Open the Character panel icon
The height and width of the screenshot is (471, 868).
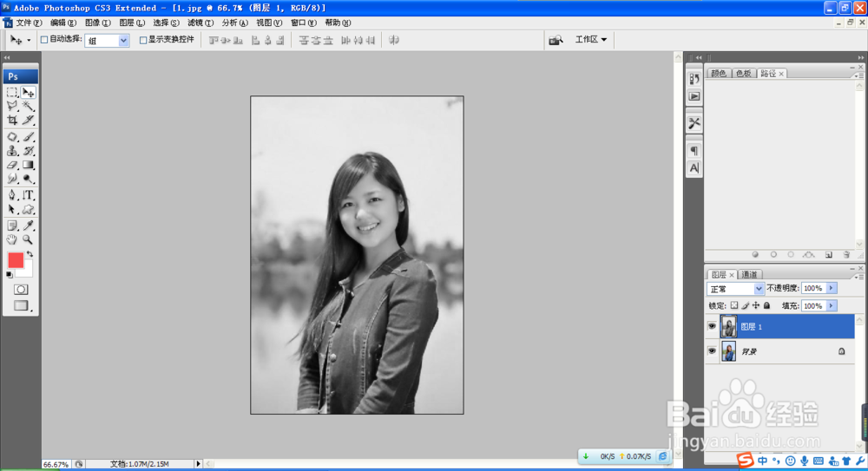tap(694, 167)
